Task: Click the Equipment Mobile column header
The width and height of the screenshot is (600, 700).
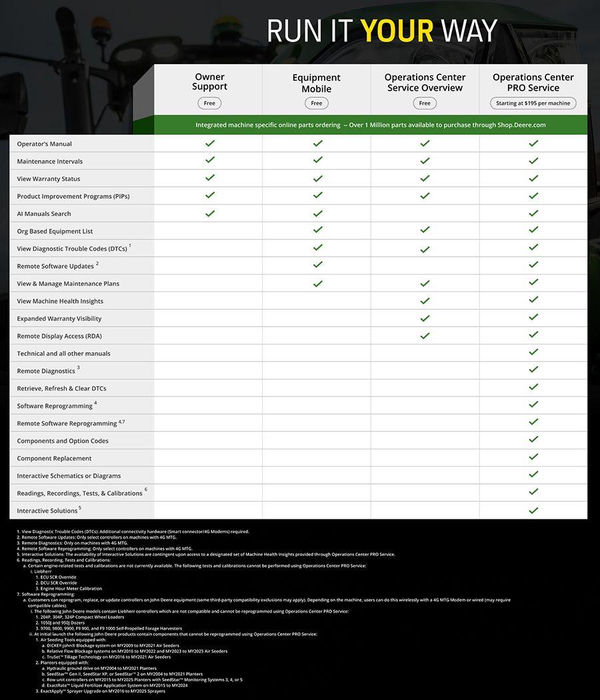Action: pos(317,83)
